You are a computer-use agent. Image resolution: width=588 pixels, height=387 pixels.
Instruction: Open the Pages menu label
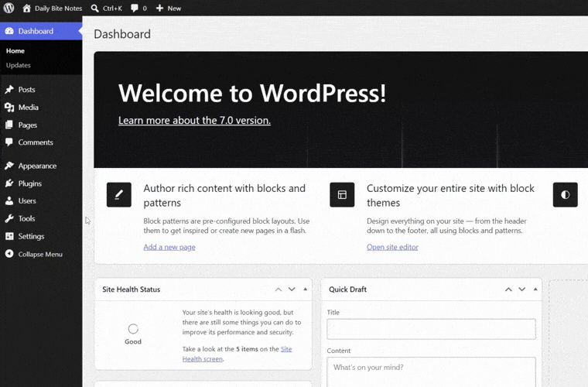tap(28, 125)
